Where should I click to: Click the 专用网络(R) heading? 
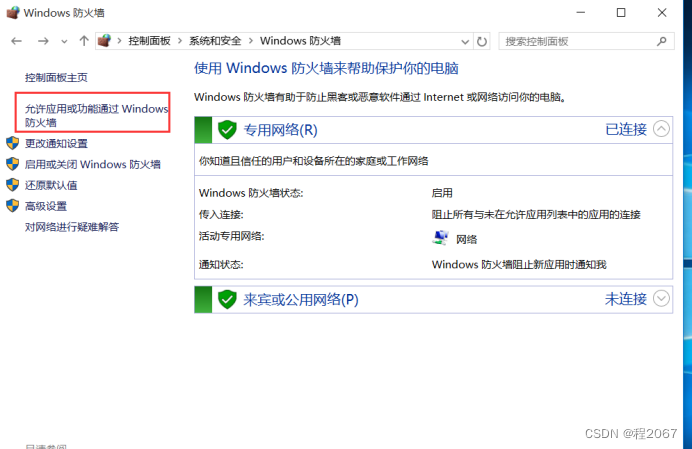280,130
